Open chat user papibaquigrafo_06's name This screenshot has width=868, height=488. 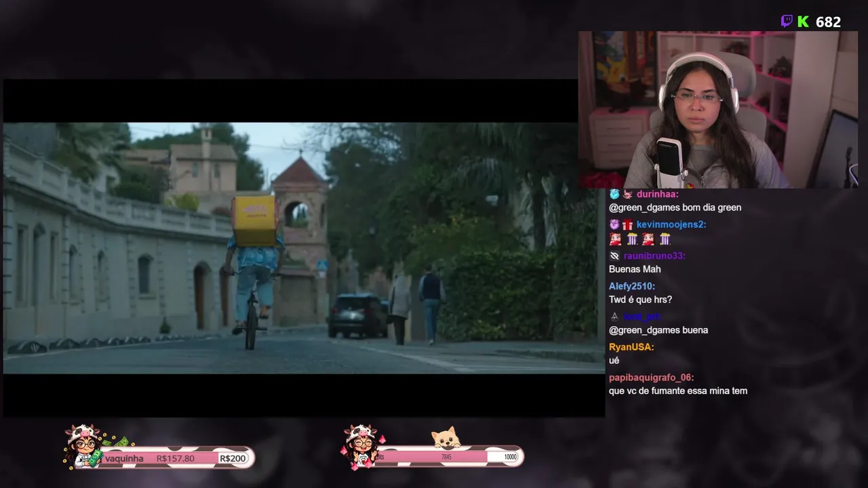[x=652, y=378]
